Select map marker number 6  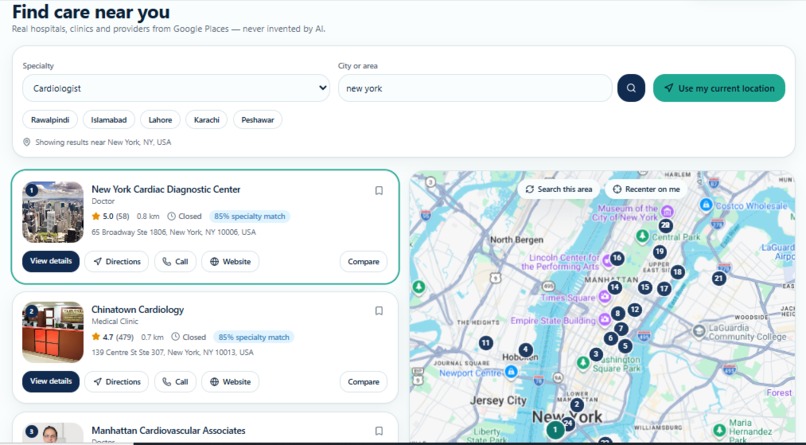point(610,338)
